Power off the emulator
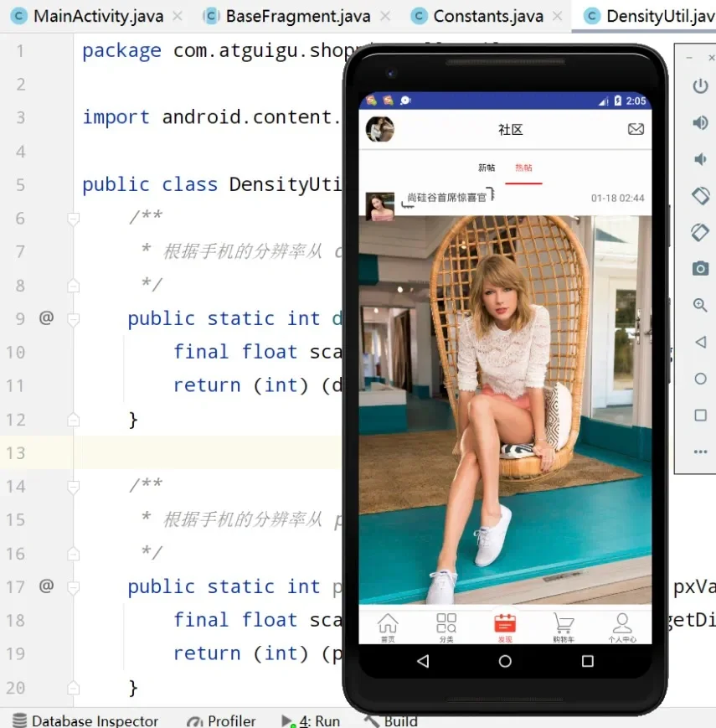This screenshot has height=728, width=716. (x=700, y=85)
